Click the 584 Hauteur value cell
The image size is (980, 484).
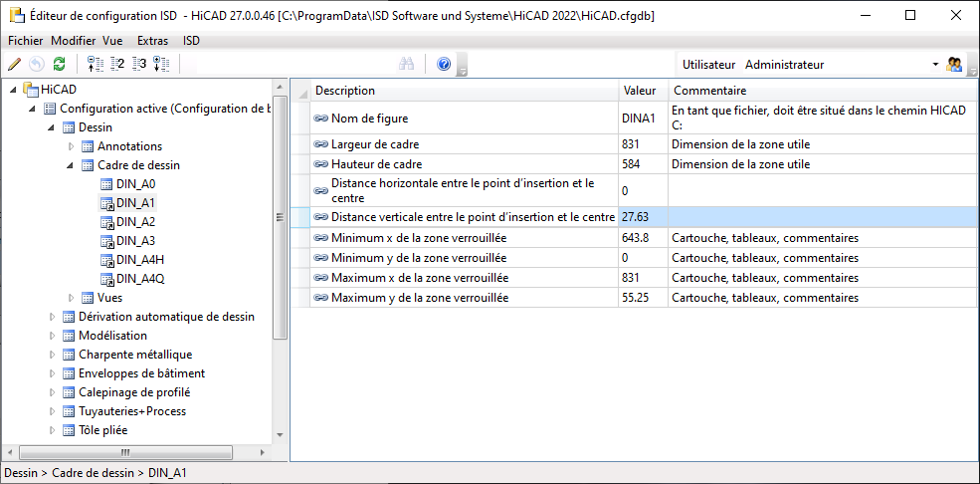[643, 164]
